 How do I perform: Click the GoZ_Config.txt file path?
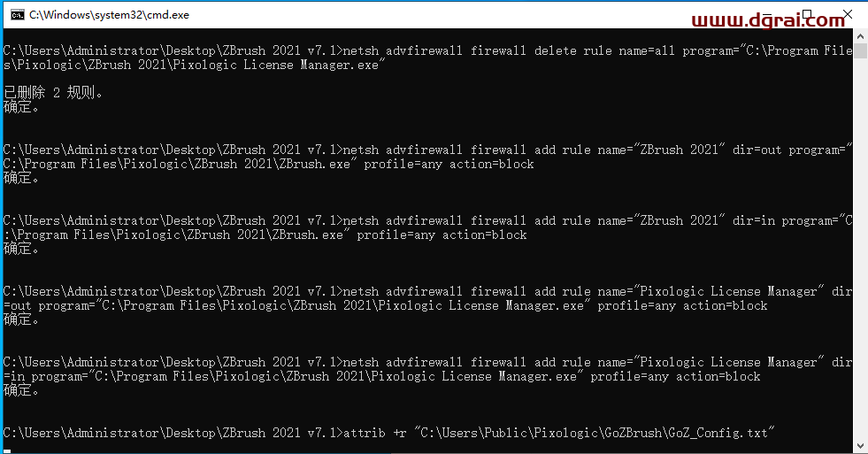pos(595,433)
